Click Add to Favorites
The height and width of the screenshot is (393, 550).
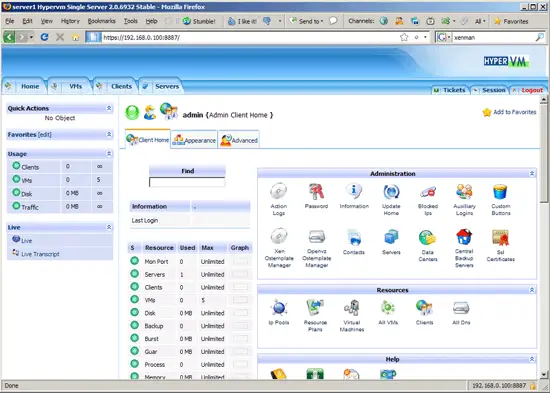coord(509,112)
